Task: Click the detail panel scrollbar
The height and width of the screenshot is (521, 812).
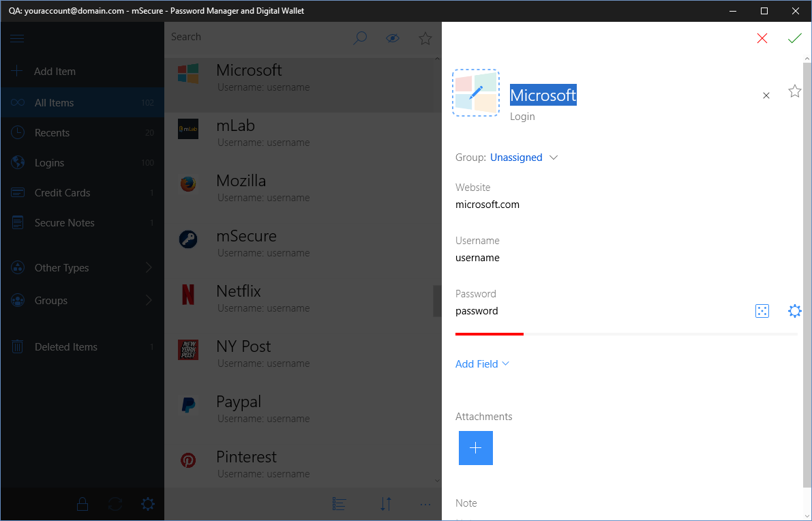Action: [x=807, y=275]
